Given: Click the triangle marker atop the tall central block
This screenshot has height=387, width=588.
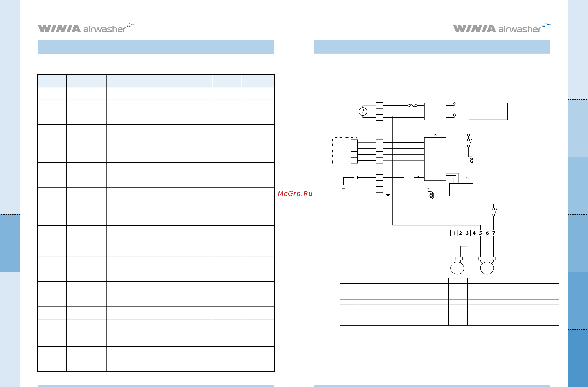Looking at the screenshot, I should 435,135.
